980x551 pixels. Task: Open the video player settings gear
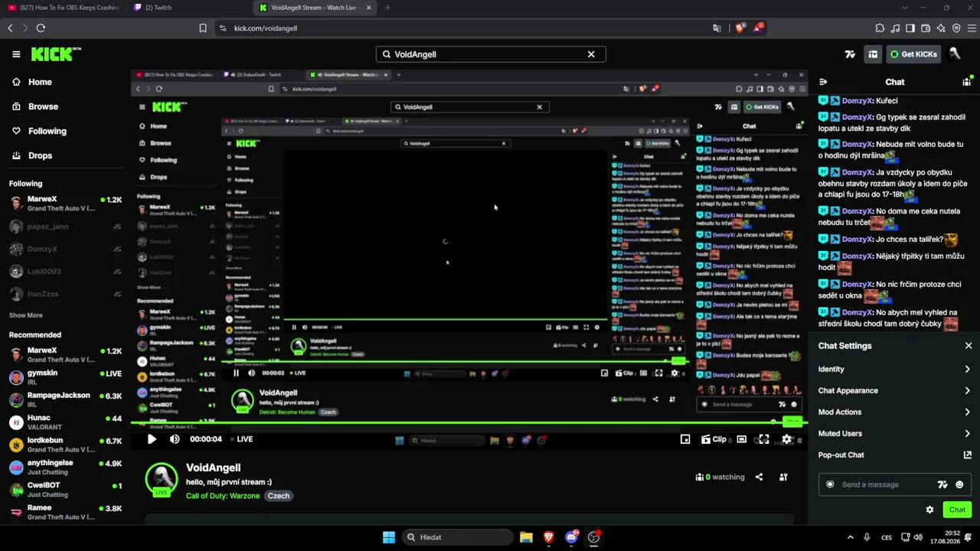click(x=786, y=439)
